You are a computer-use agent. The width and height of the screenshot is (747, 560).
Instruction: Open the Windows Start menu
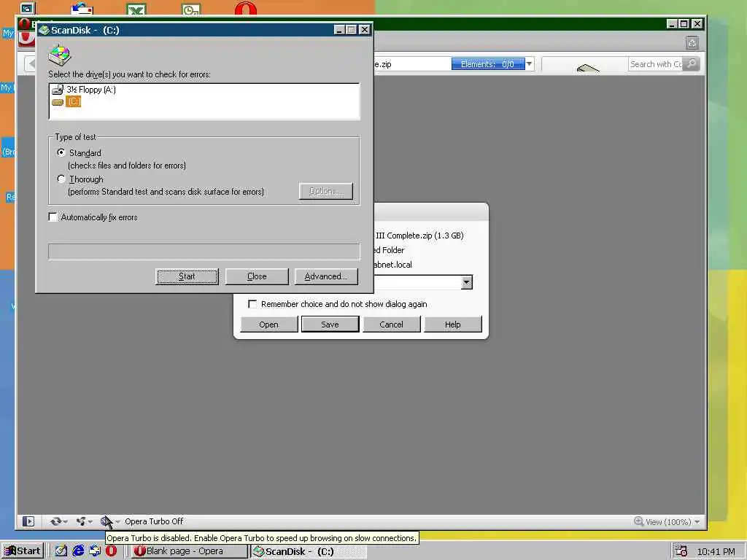(x=23, y=551)
